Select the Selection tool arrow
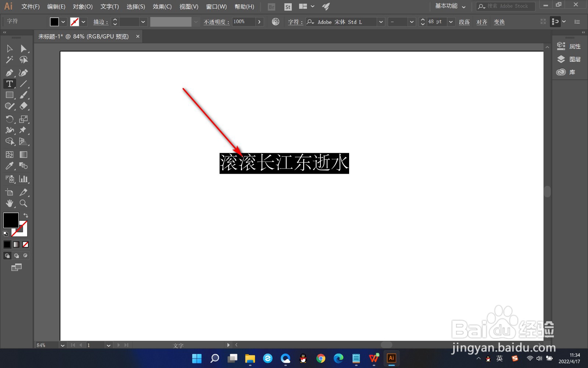 [x=10, y=49]
